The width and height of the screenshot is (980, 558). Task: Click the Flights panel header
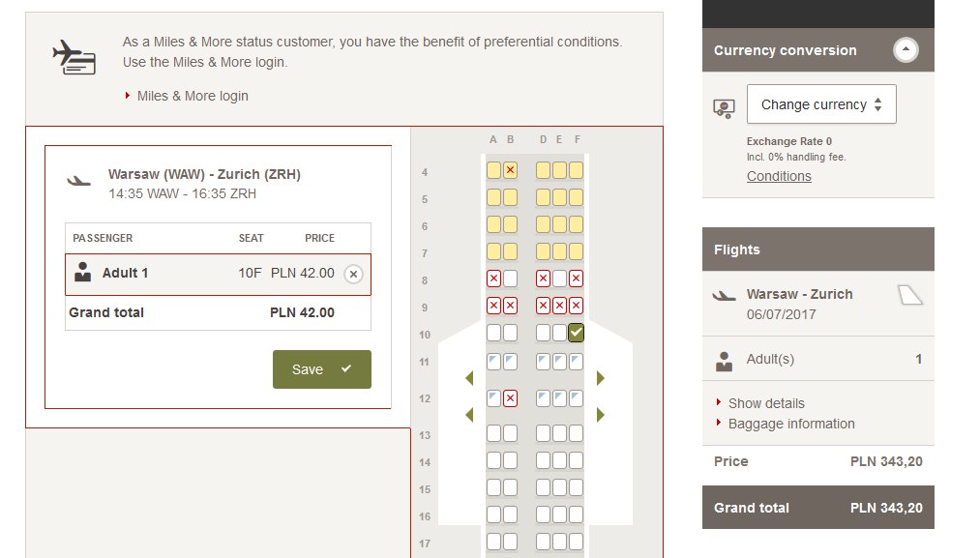[817, 250]
